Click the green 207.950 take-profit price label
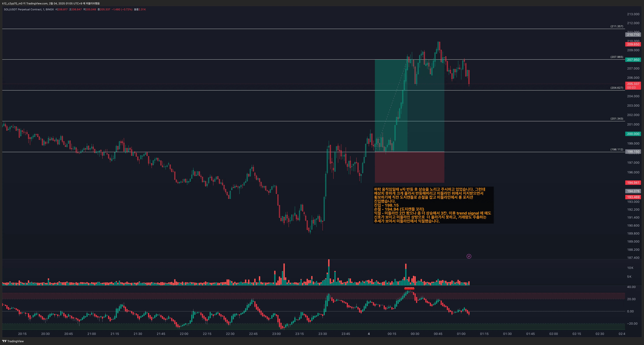The image size is (644, 345). [x=633, y=60]
